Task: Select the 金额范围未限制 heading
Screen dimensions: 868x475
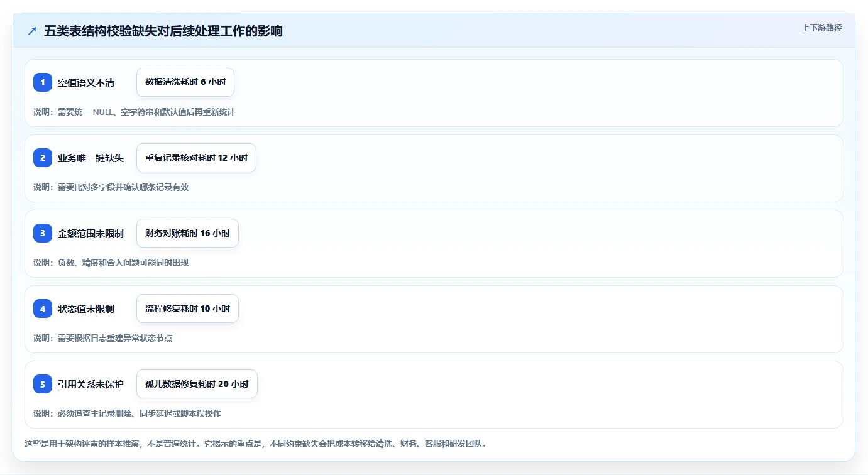Action: (x=91, y=234)
